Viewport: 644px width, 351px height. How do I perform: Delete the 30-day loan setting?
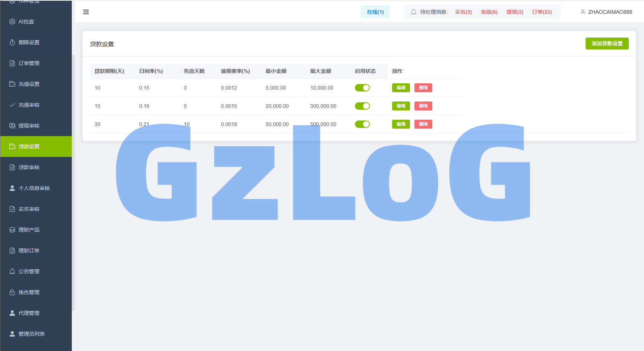[423, 124]
